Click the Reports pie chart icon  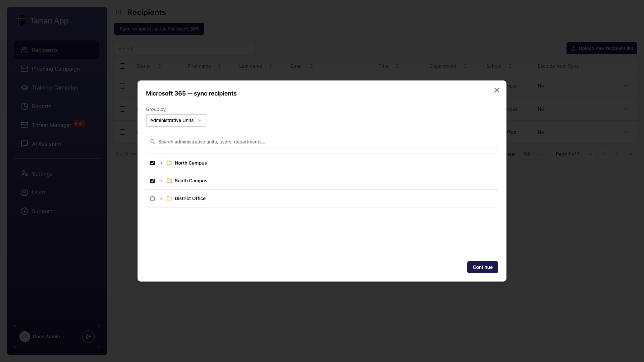click(24, 106)
